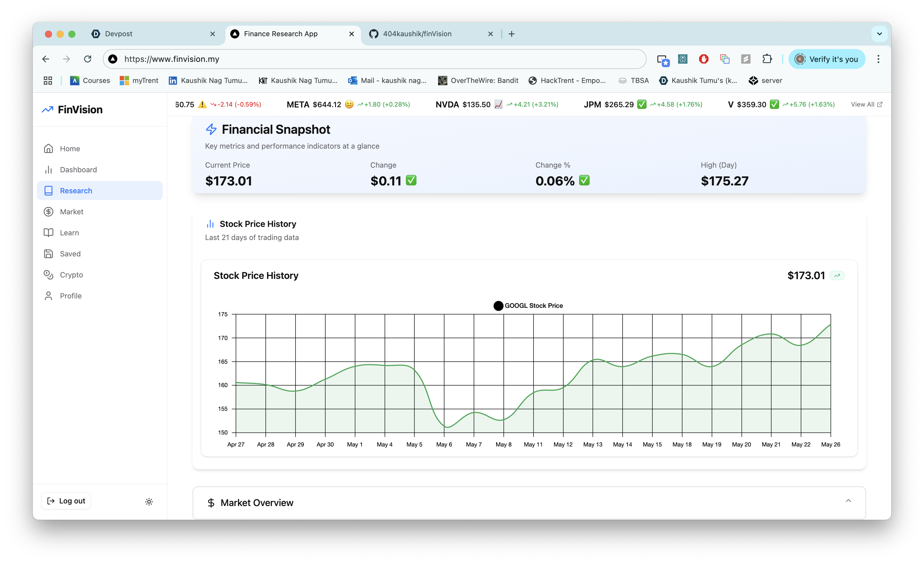
Task: Go to the Market sidebar item
Action: [x=71, y=212]
